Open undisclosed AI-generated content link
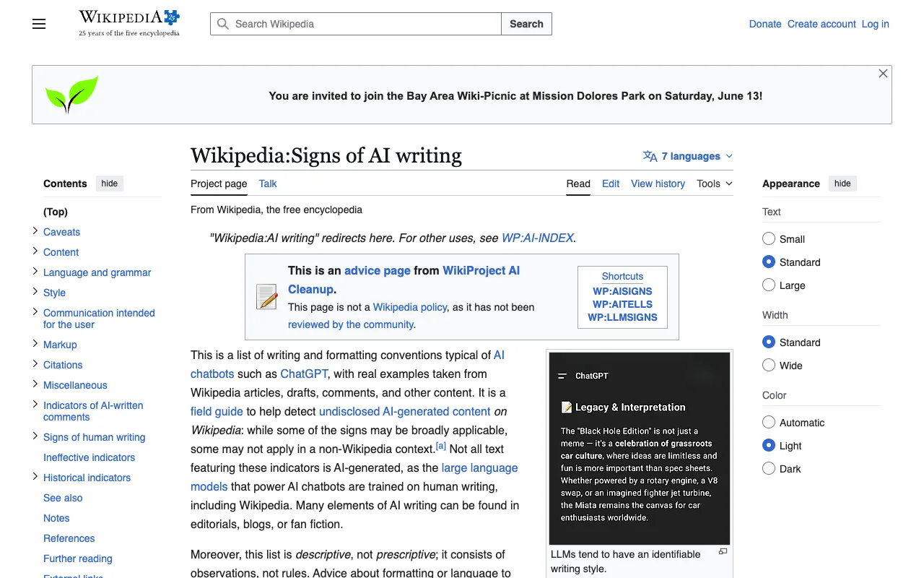 pyautogui.click(x=405, y=411)
